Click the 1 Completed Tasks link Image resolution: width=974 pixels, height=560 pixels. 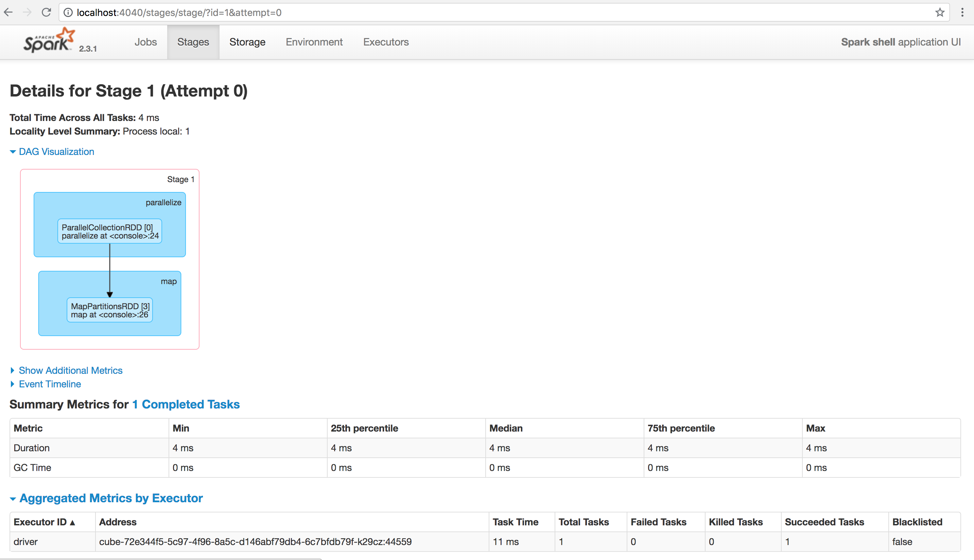click(186, 404)
